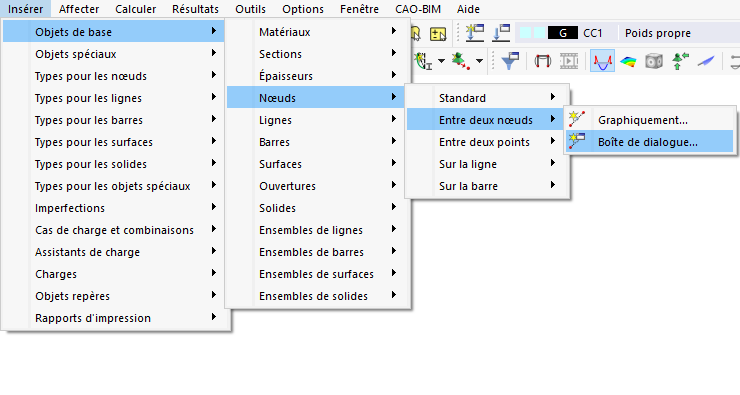740x395 pixels.
Task: Toggle the rainbow surface results icon
Action: point(628,61)
